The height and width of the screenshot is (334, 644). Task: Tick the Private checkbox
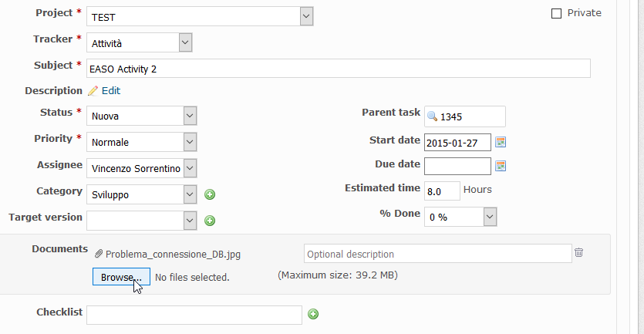coord(556,14)
